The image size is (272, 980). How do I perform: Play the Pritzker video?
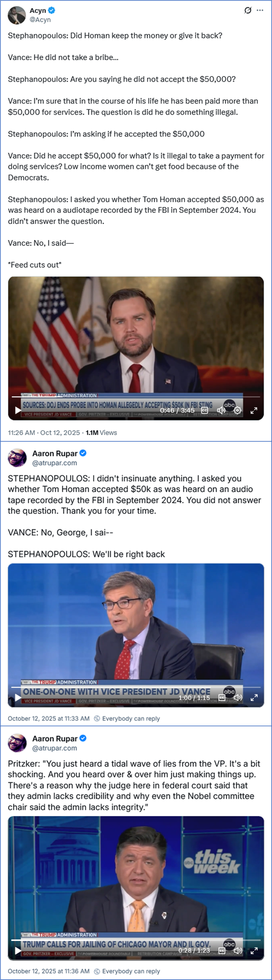[17, 951]
